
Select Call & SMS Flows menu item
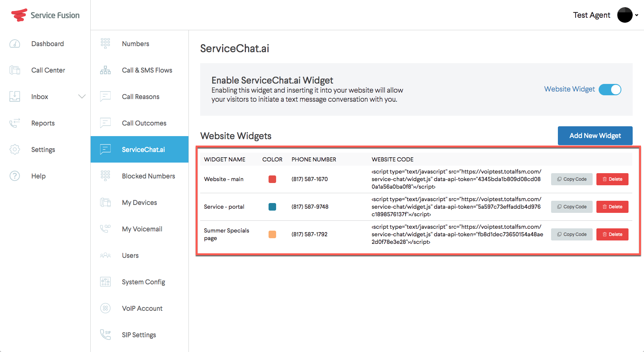(147, 70)
